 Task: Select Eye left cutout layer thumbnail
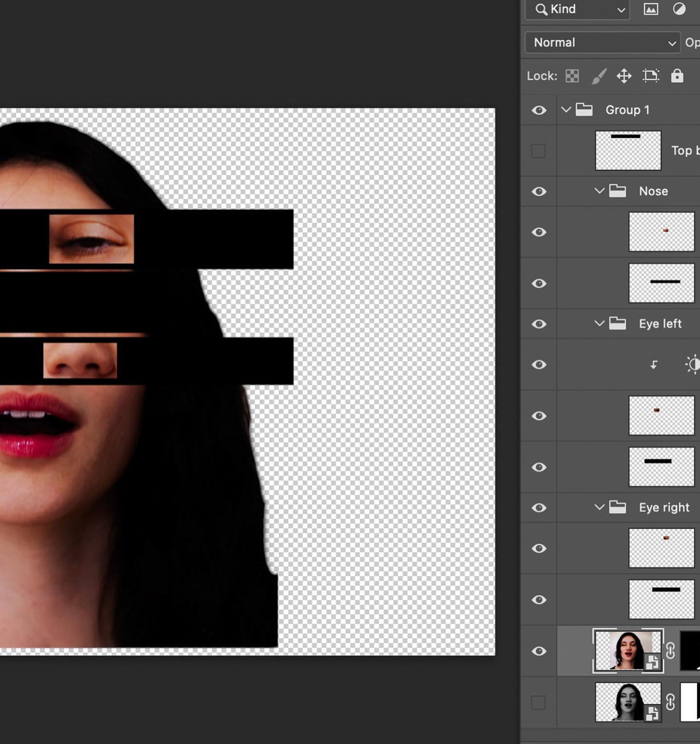coord(661,415)
